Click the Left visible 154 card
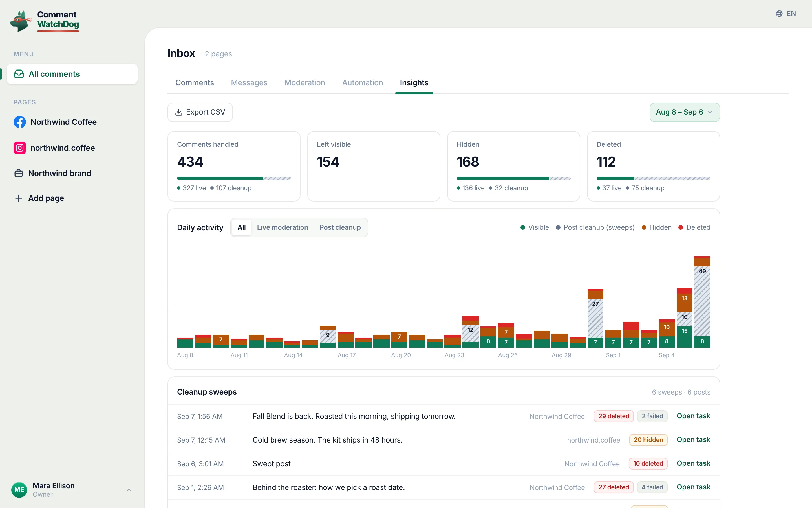Viewport: 812px width, 508px height. 374,166
